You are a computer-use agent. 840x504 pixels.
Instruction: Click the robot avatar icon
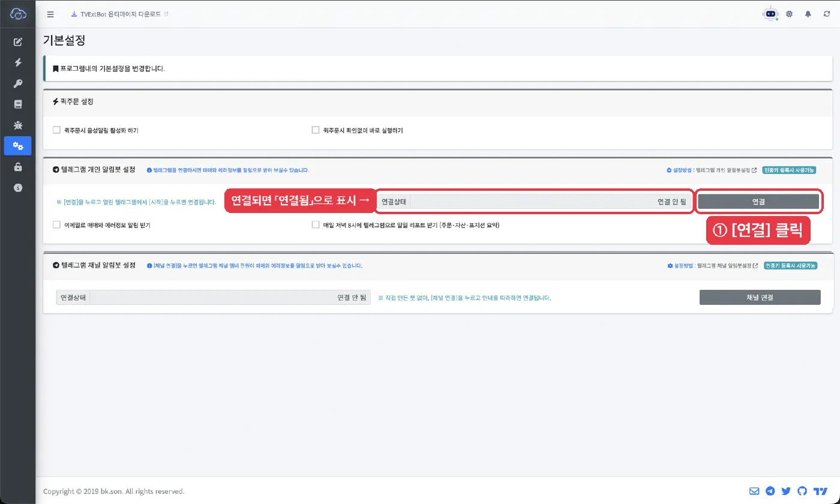770,14
